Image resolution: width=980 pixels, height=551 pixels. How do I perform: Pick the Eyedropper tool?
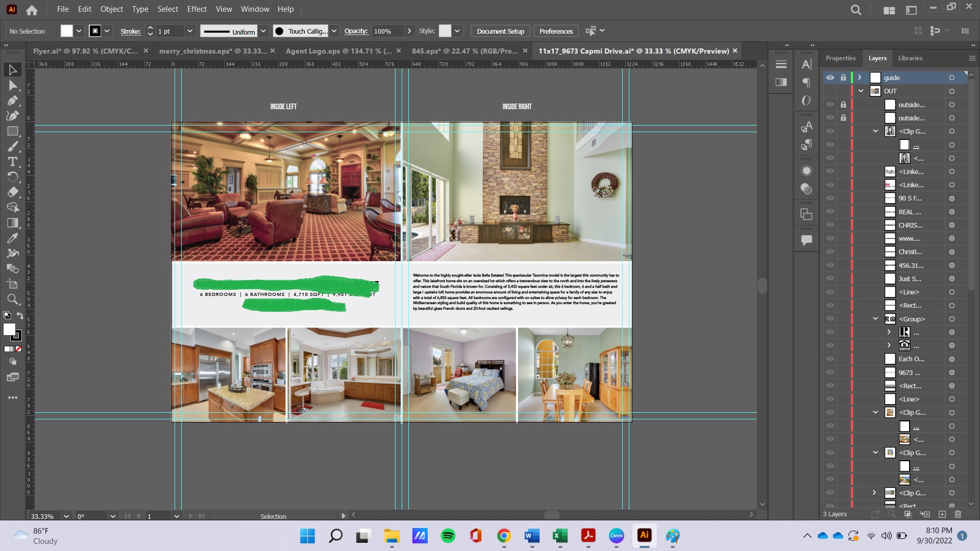[x=13, y=238]
